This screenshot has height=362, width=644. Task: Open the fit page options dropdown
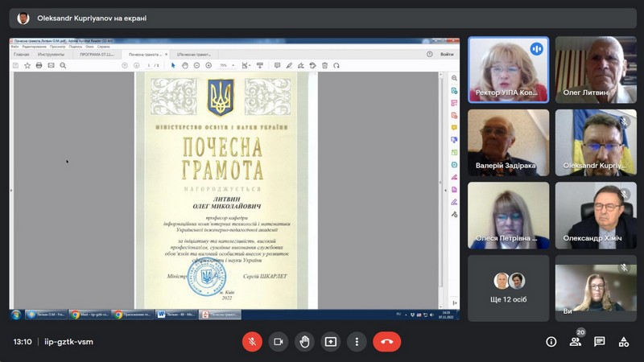point(246,65)
